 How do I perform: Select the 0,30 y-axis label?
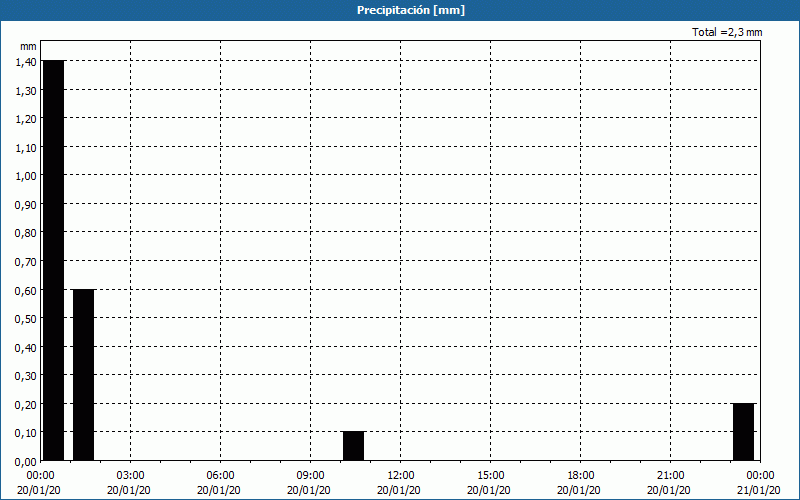(26, 376)
